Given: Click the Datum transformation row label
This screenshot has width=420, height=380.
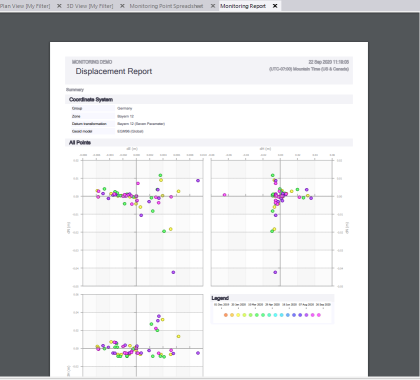Looking at the screenshot, I should [89, 124].
